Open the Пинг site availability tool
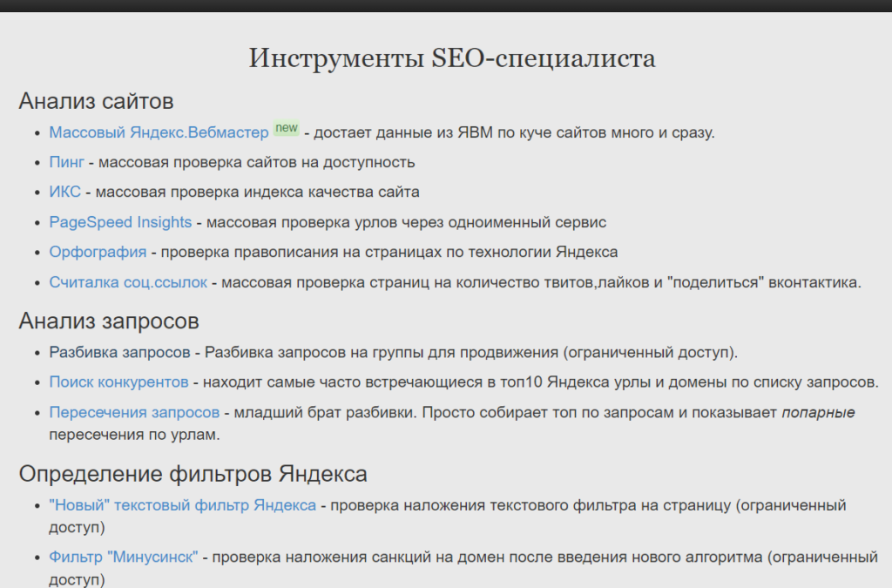This screenshot has width=892, height=588. click(66, 162)
